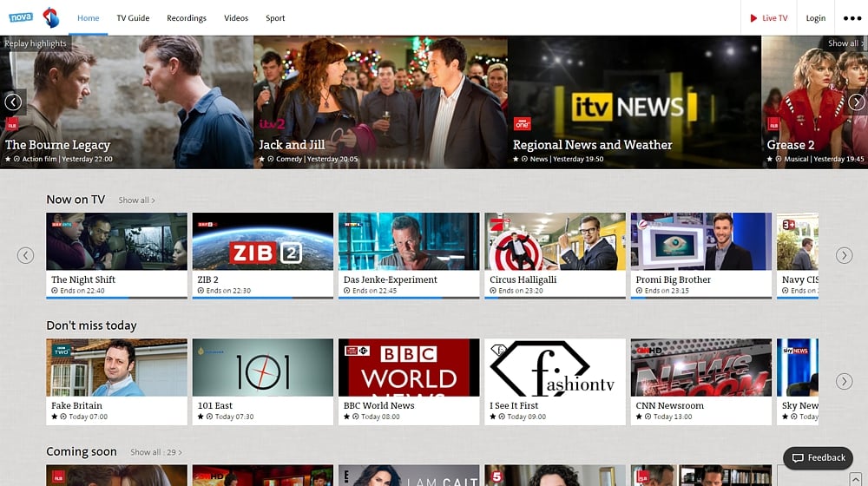Open the TV Guide tab
This screenshot has width=868, height=486.
click(x=133, y=18)
